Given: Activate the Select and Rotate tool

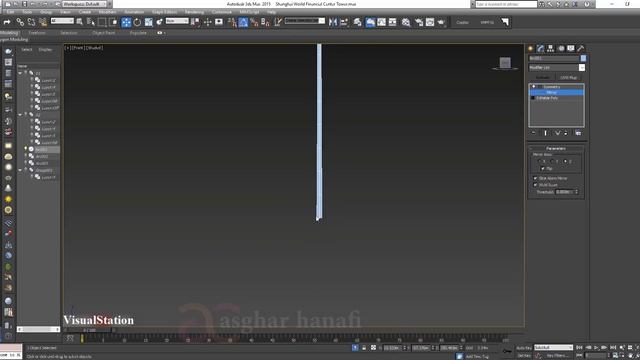Looking at the screenshot, I should [137, 22].
